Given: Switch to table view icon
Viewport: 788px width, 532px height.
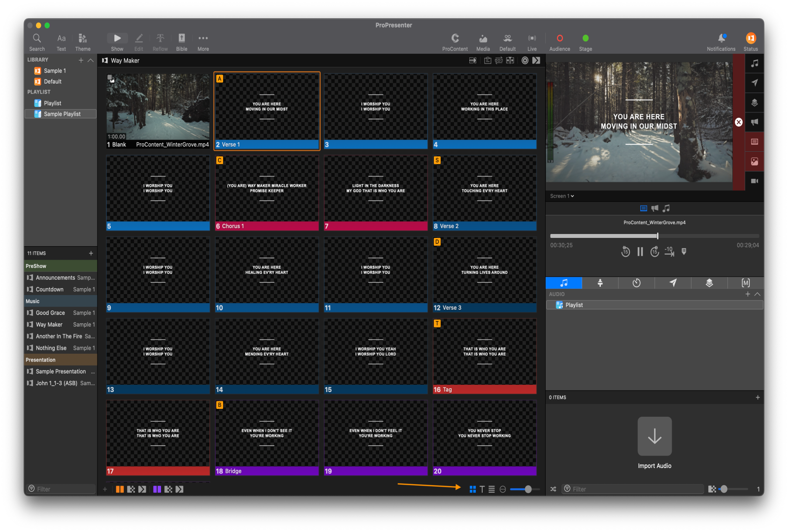Looking at the screenshot, I should point(492,489).
